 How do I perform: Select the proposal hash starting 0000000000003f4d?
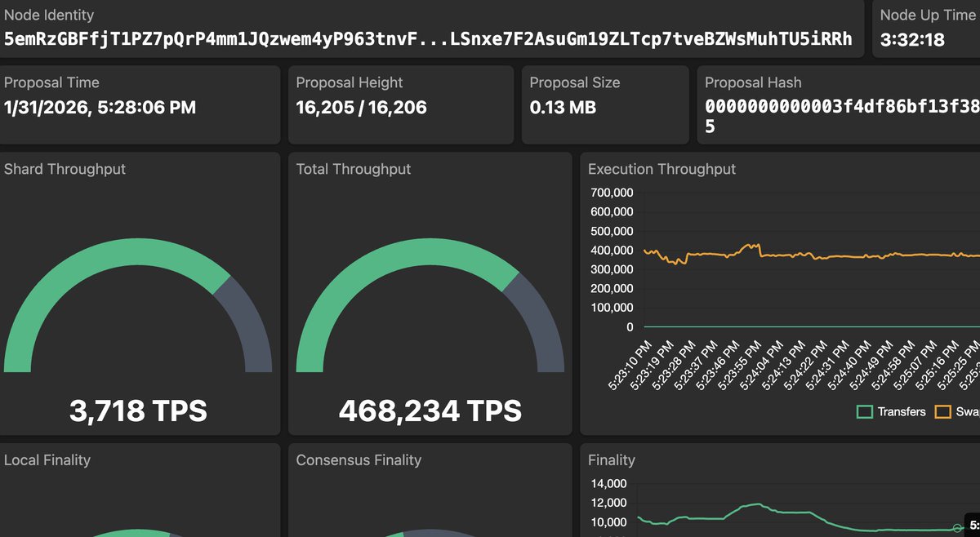tap(842, 116)
